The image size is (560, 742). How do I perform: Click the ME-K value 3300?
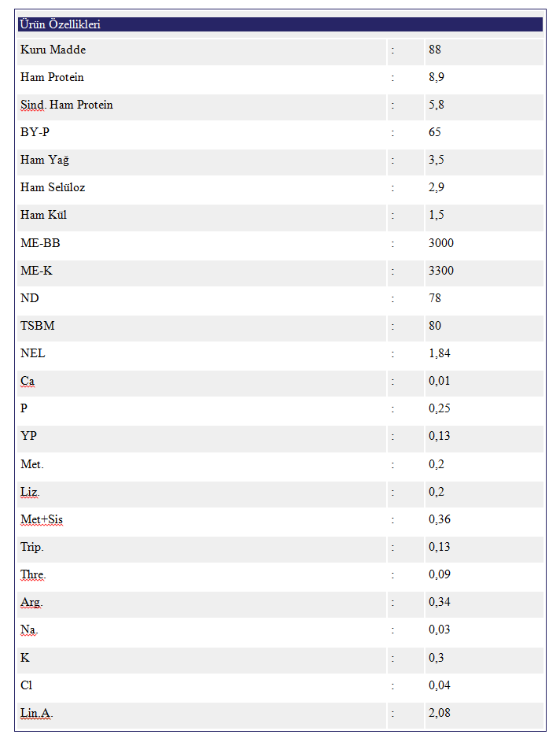[441, 271]
